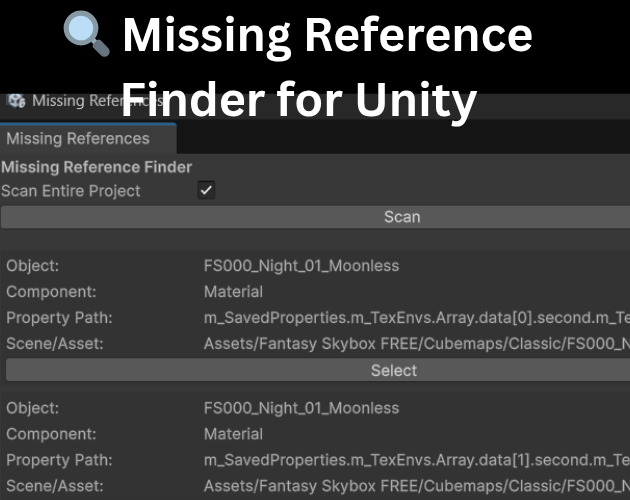Click the first result's Object: label
This screenshot has height=500, width=630.
(33, 266)
